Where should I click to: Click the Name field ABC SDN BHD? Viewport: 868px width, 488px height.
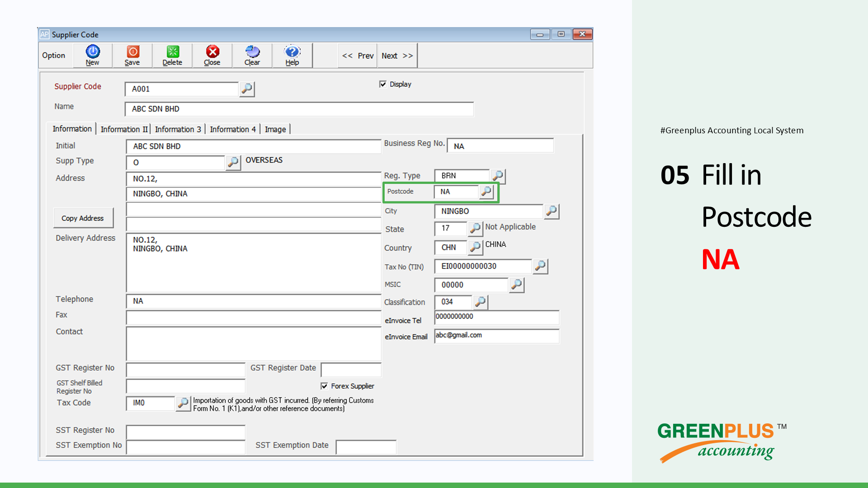pos(299,109)
